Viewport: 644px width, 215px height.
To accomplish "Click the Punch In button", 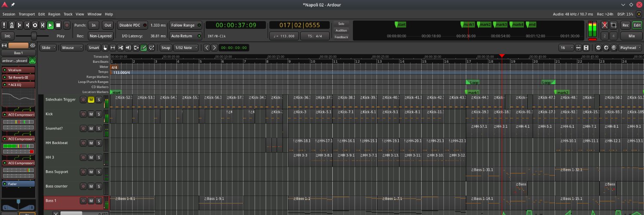I will pyautogui.click(x=94, y=25).
